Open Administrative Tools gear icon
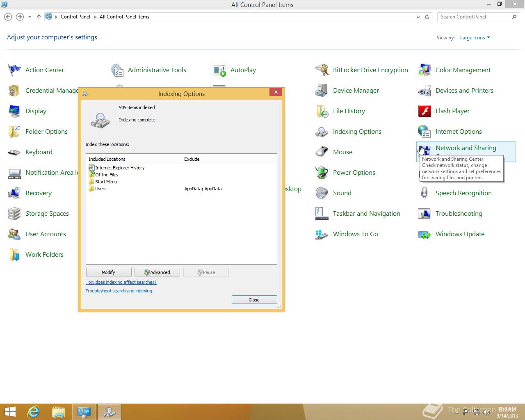 pyautogui.click(x=117, y=70)
